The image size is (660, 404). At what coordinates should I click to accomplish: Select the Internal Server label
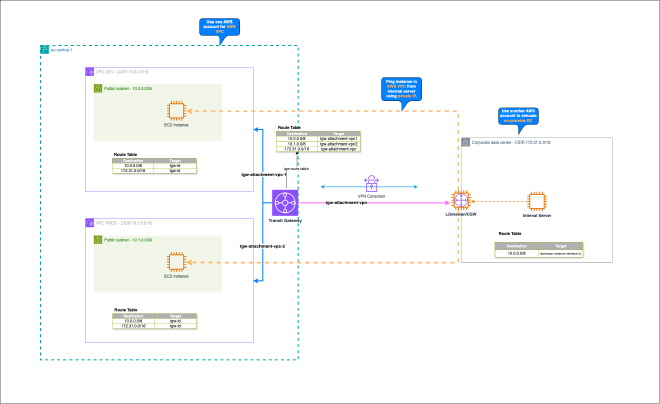pyautogui.click(x=537, y=215)
